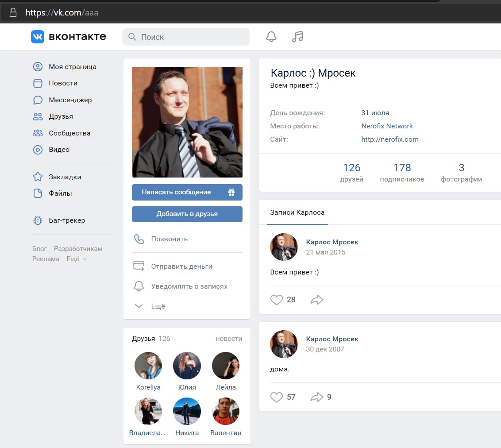Click Добавить в друзья button

point(187,214)
